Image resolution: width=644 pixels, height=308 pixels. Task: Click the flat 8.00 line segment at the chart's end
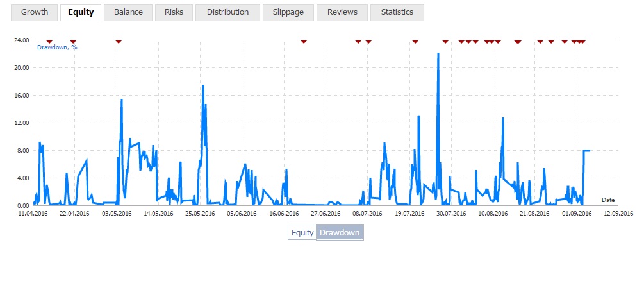tap(587, 151)
